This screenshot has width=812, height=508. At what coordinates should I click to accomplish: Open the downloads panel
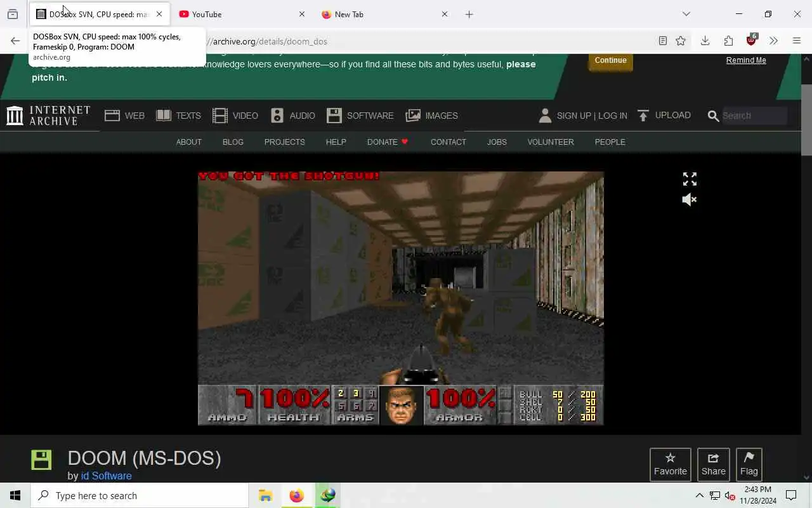click(705, 41)
